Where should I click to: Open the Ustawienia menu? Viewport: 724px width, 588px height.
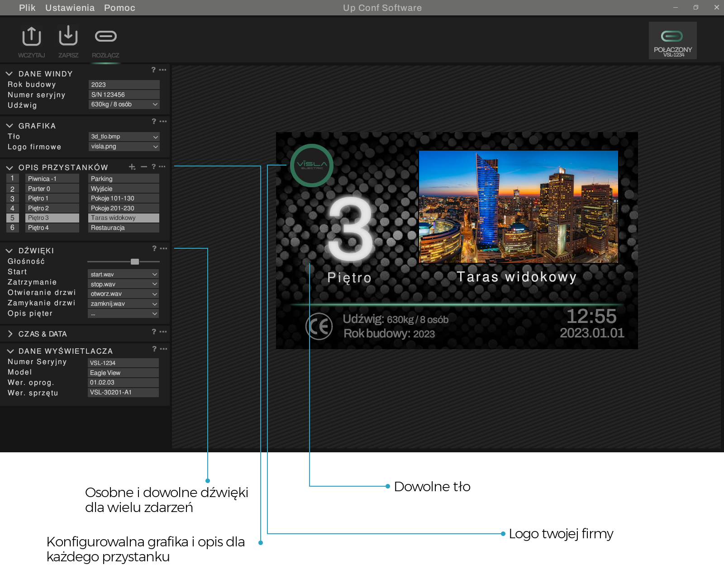click(70, 8)
